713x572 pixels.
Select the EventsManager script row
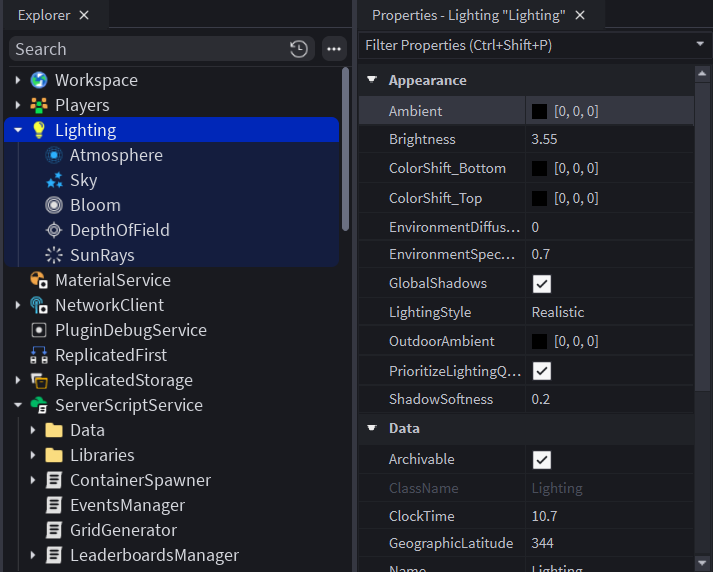[x=172, y=505]
